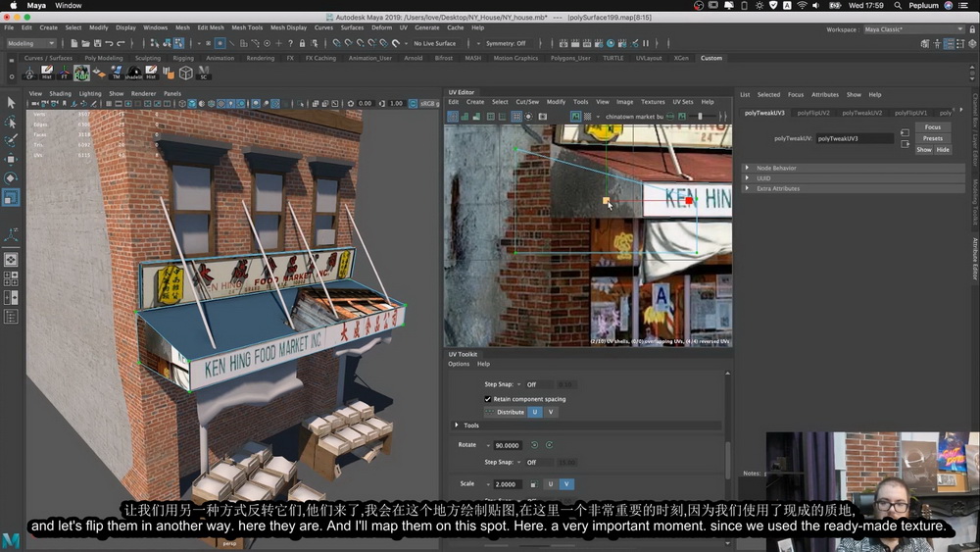Screen dimensions: 980x552
Task: Create a new scene with the file icon
Action: coord(73,43)
